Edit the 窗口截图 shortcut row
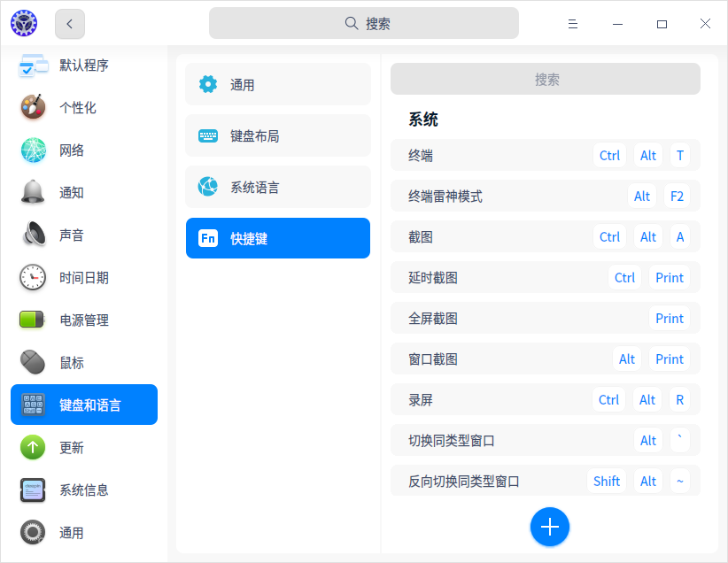 point(545,359)
